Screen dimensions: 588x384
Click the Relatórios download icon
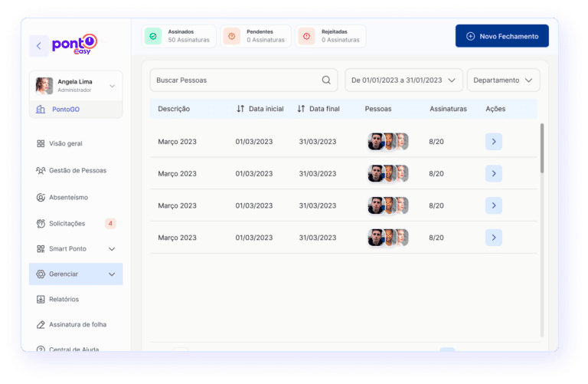[x=41, y=299]
